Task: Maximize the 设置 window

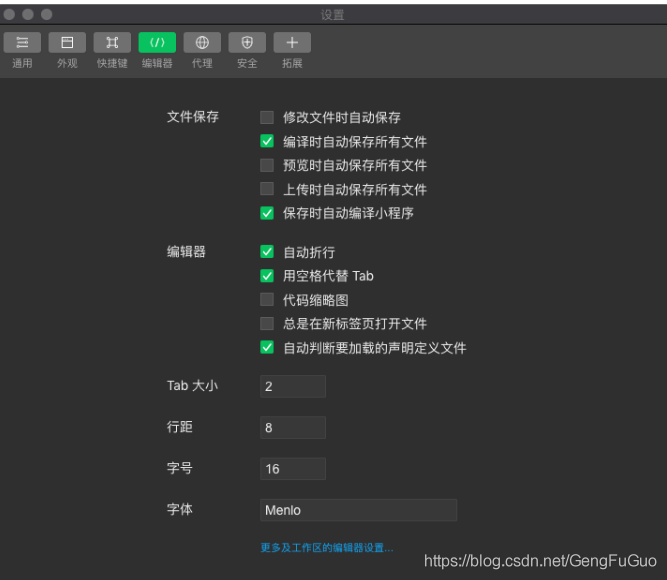Action: pos(47,14)
